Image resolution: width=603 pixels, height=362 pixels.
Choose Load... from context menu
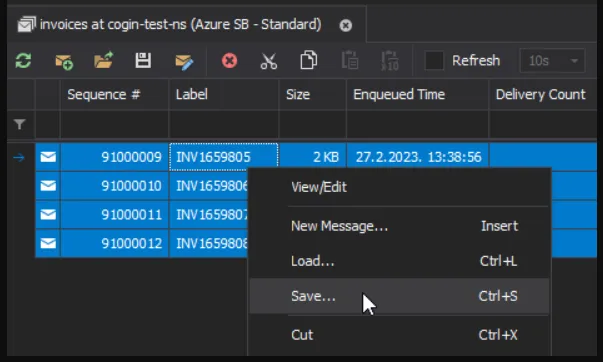(399, 261)
